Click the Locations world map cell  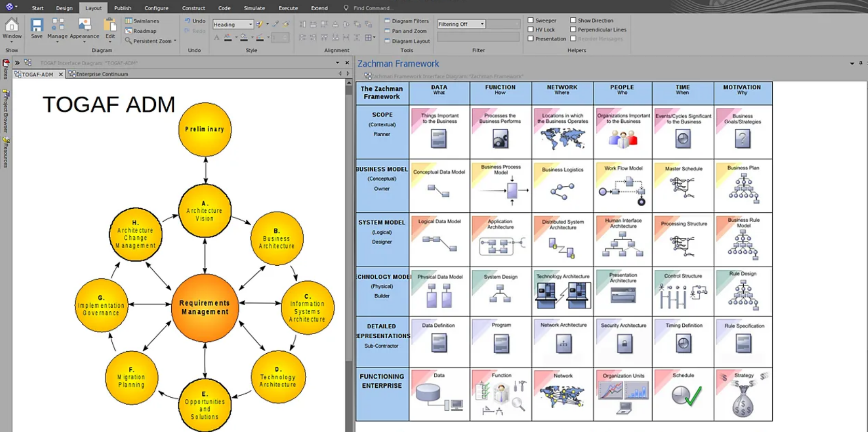pyautogui.click(x=563, y=132)
